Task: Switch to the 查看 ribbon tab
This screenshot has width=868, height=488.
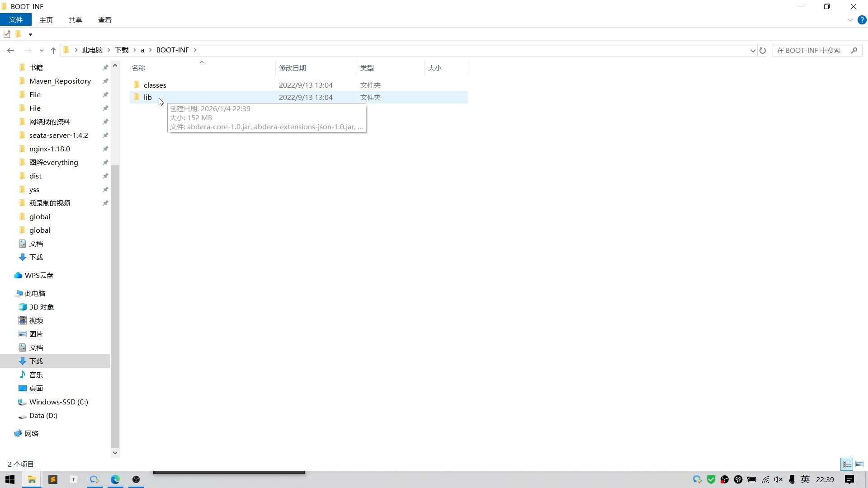Action: pyautogui.click(x=105, y=20)
